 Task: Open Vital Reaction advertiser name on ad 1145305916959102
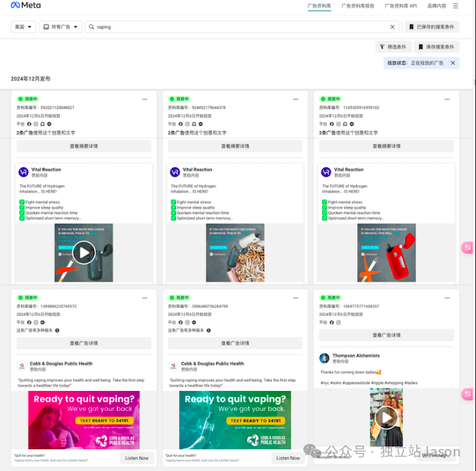point(349,169)
